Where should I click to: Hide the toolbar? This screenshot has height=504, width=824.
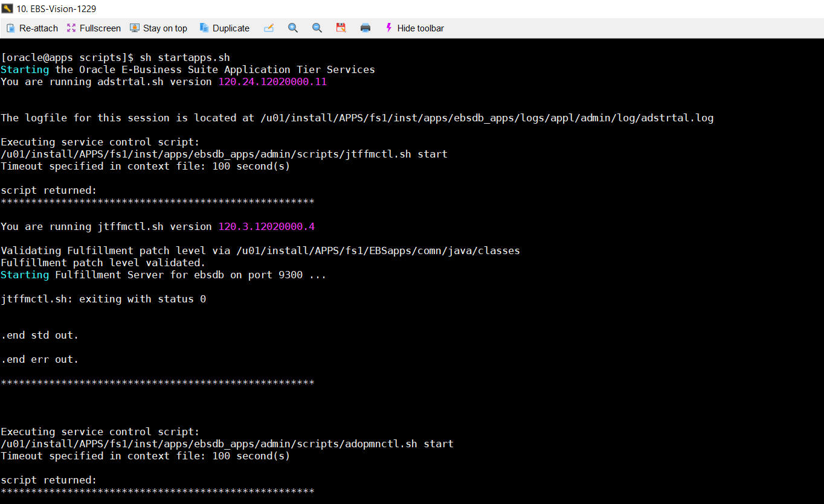click(421, 28)
